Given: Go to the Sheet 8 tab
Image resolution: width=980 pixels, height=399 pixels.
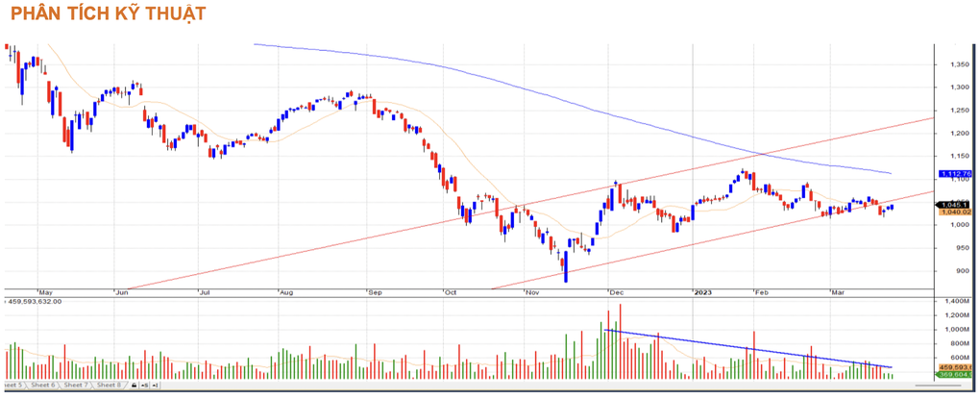Looking at the screenshot, I should click(108, 385).
